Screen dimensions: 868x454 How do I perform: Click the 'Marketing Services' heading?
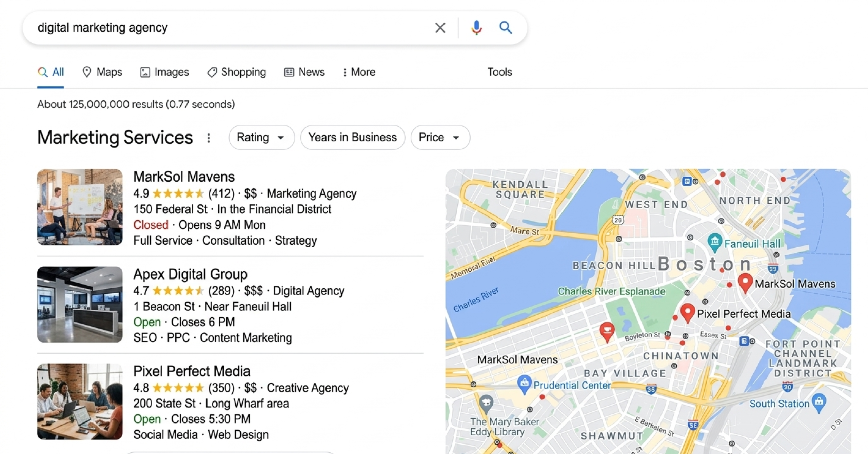(x=115, y=138)
